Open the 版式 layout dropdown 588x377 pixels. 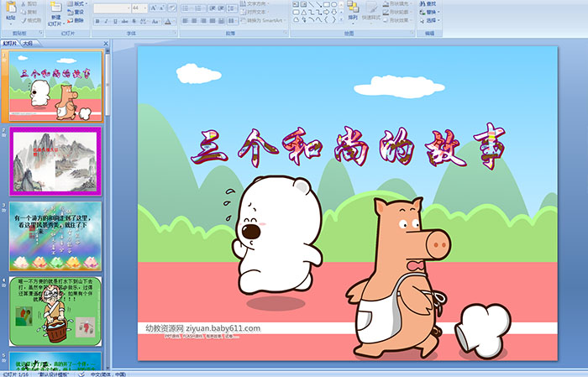(x=77, y=3)
